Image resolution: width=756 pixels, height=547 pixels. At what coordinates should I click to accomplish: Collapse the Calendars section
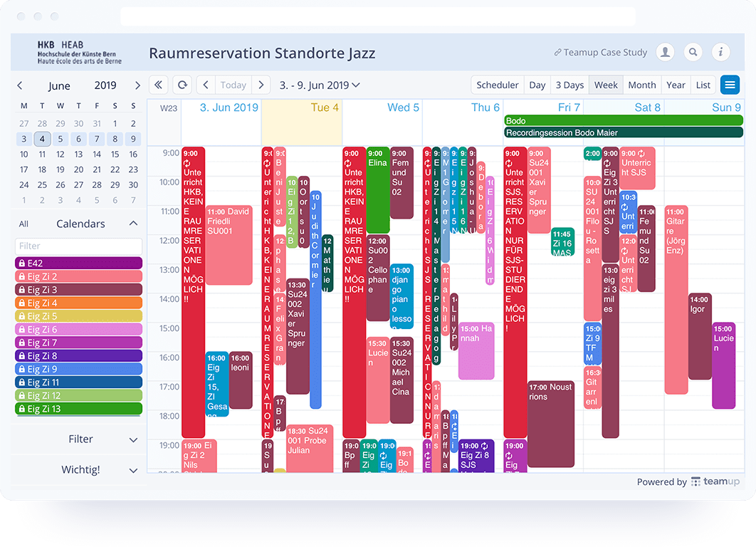click(132, 222)
